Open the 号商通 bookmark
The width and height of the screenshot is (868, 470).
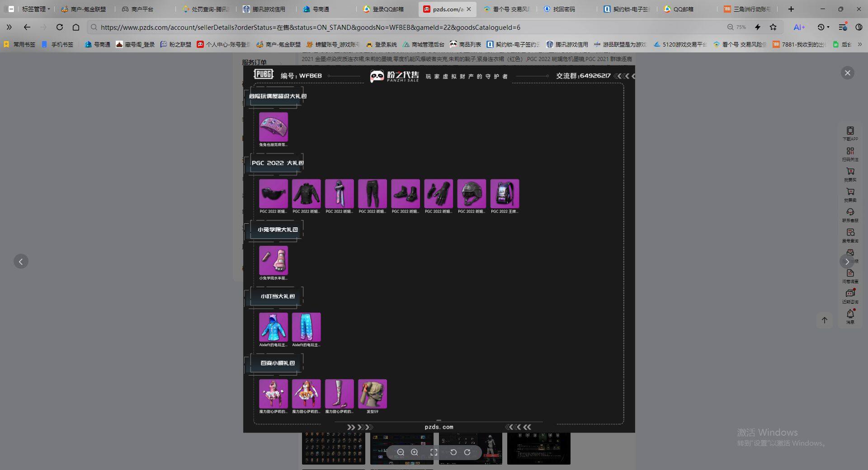coord(97,44)
